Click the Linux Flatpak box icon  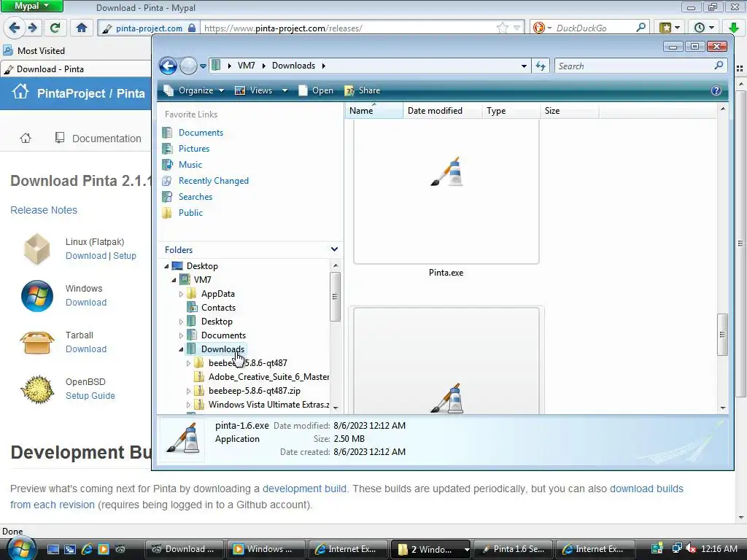pyautogui.click(x=37, y=249)
